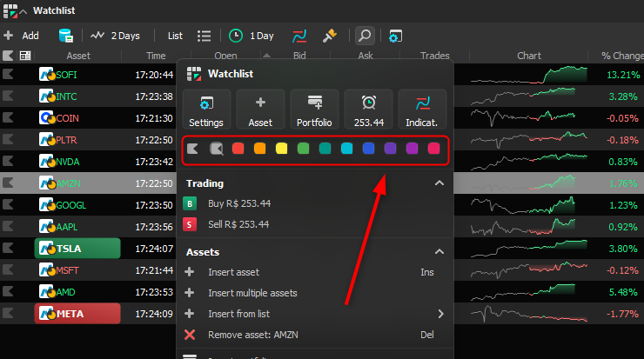Collapse the Trading section chevron
The height and width of the screenshot is (359, 644).
click(439, 183)
